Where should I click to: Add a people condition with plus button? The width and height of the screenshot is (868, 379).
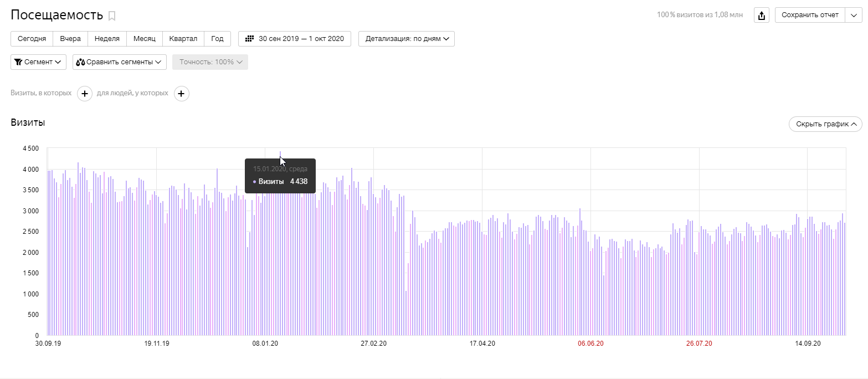[x=182, y=94]
